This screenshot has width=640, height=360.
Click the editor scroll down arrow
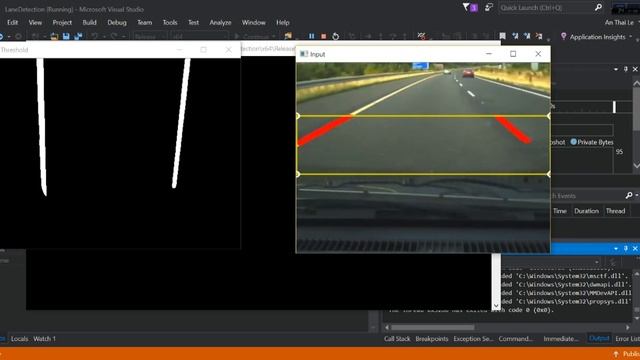(x=496, y=306)
